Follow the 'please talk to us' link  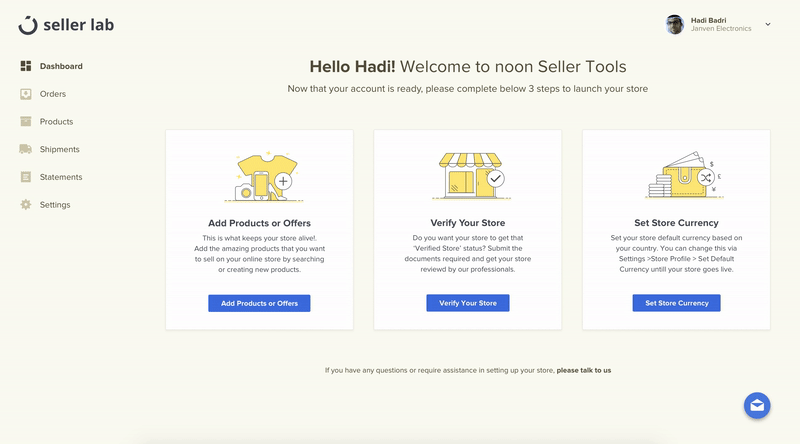(584, 371)
